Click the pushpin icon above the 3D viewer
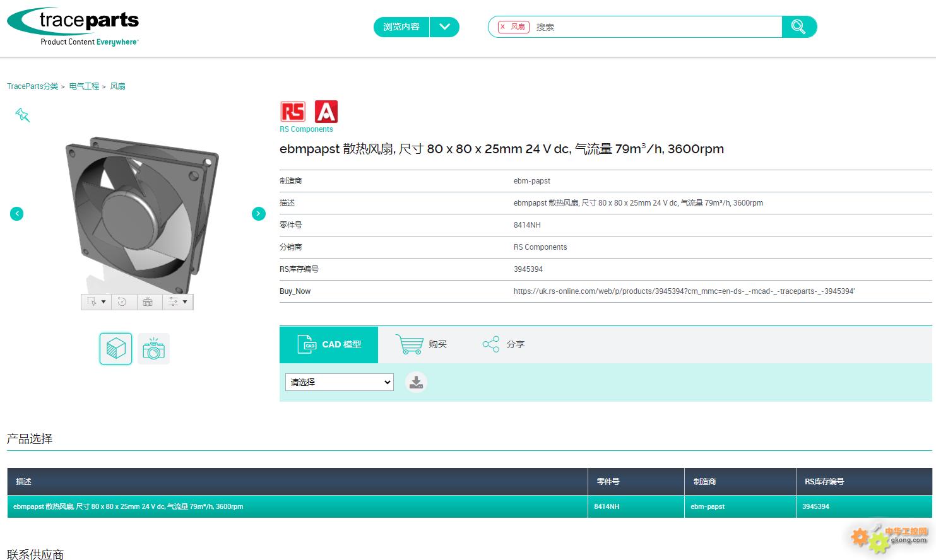Image resolution: width=936 pixels, height=560 pixels. point(23,115)
